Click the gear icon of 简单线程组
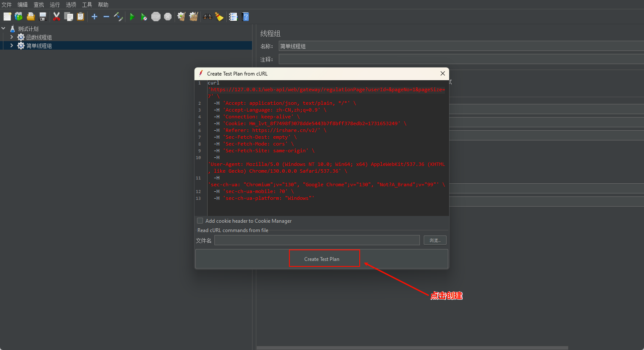644x350 pixels. pos(21,46)
